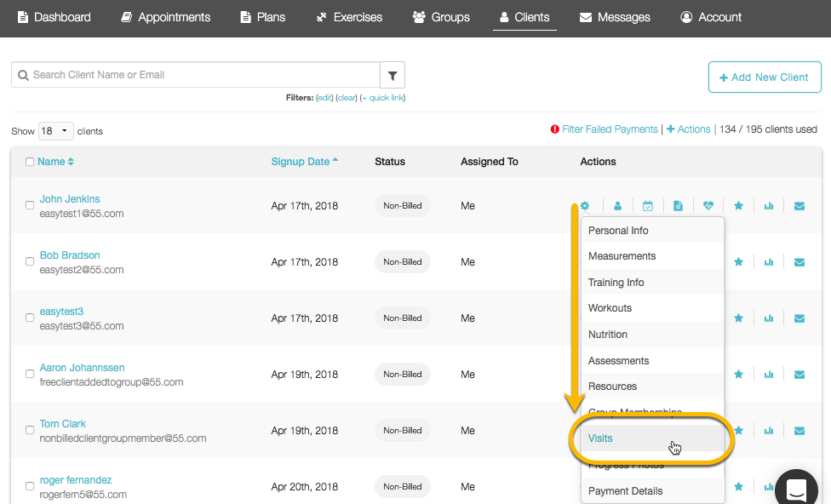Click inside the client search field
This screenshot has height=504, width=831.
[196, 74]
